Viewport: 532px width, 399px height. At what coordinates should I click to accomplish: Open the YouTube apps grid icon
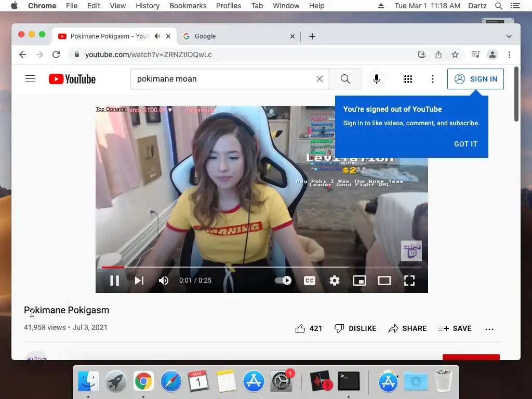408,79
